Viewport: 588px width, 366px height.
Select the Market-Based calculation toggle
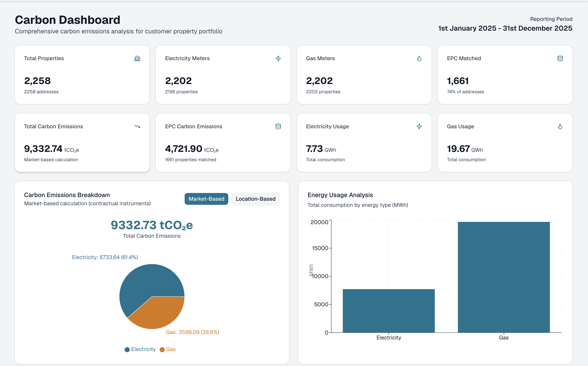[206, 199]
